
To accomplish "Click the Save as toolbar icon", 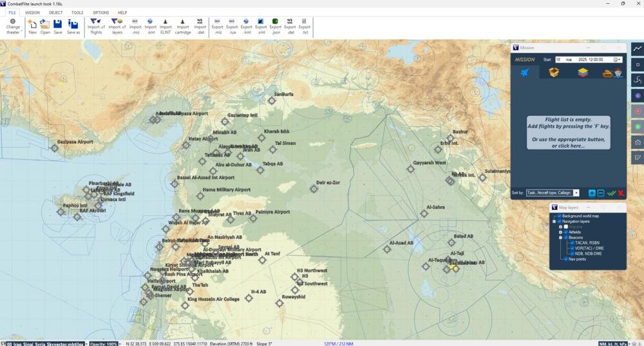I will click(73, 26).
